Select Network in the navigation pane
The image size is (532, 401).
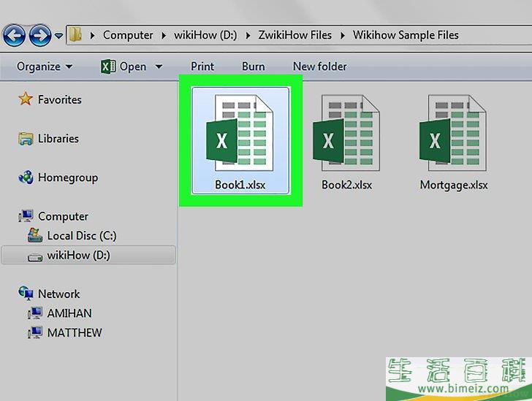pyautogui.click(x=59, y=294)
